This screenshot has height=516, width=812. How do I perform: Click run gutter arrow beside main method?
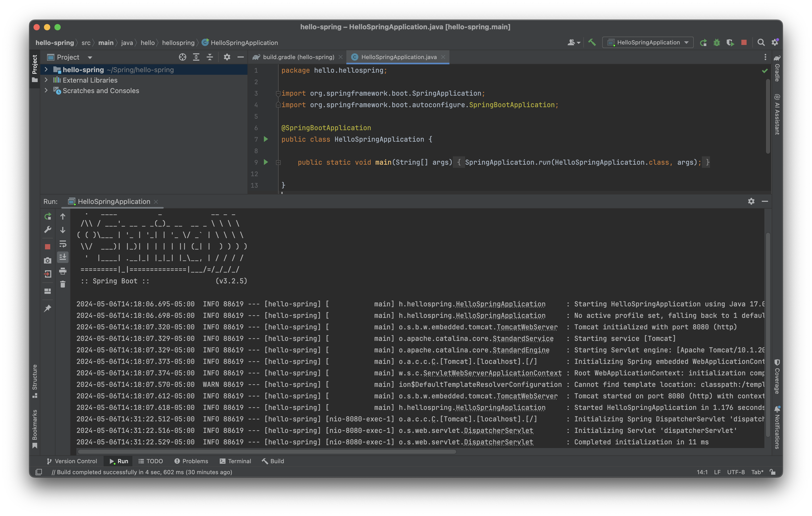(266, 162)
